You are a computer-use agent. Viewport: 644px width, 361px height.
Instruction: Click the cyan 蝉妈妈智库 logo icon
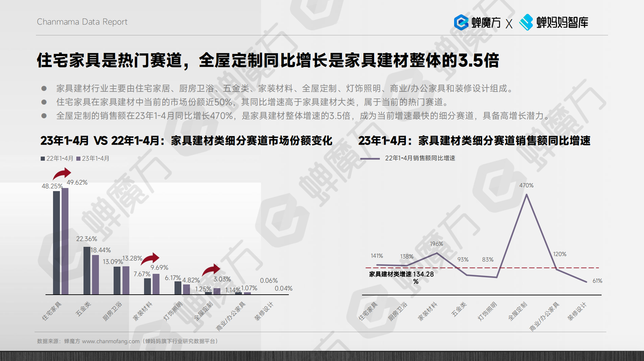(526, 22)
